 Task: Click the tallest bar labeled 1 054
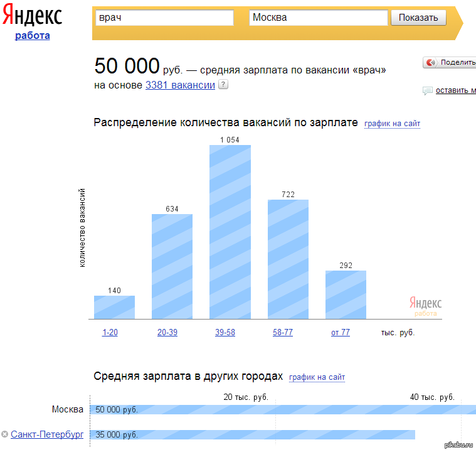pyautogui.click(x=230, y=232)
